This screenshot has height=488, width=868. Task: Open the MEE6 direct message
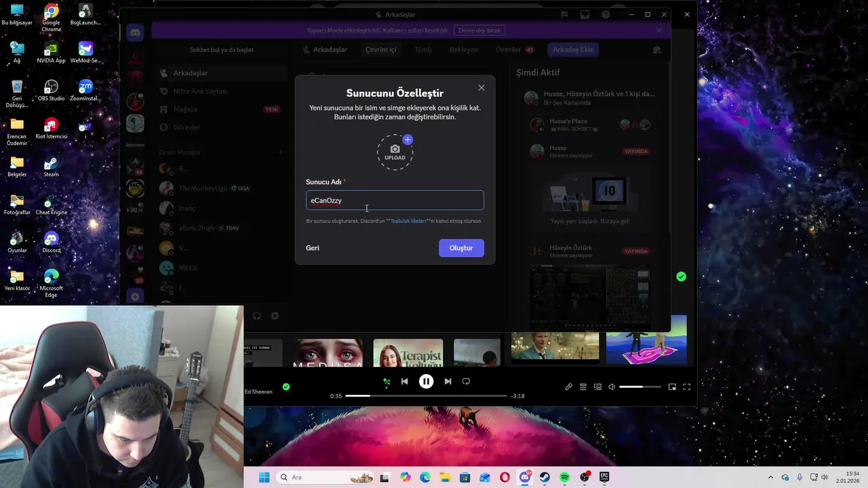[222, 268]
